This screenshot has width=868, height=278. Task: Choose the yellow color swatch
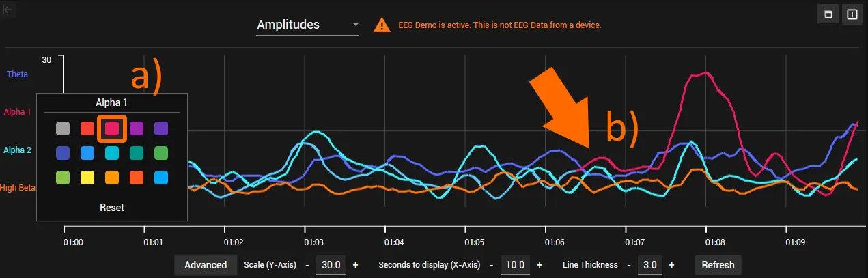(87, 178)
